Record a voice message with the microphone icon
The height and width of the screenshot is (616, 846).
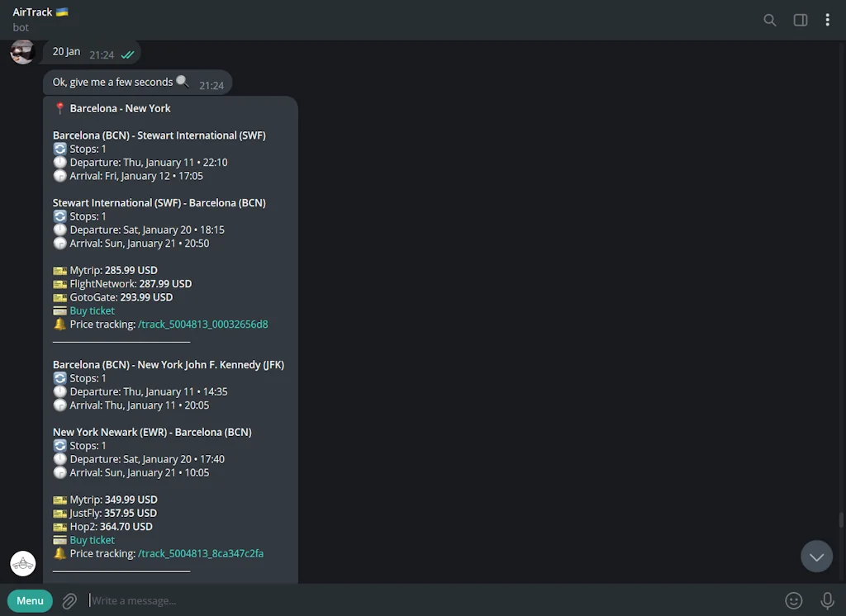click(827, 600)
